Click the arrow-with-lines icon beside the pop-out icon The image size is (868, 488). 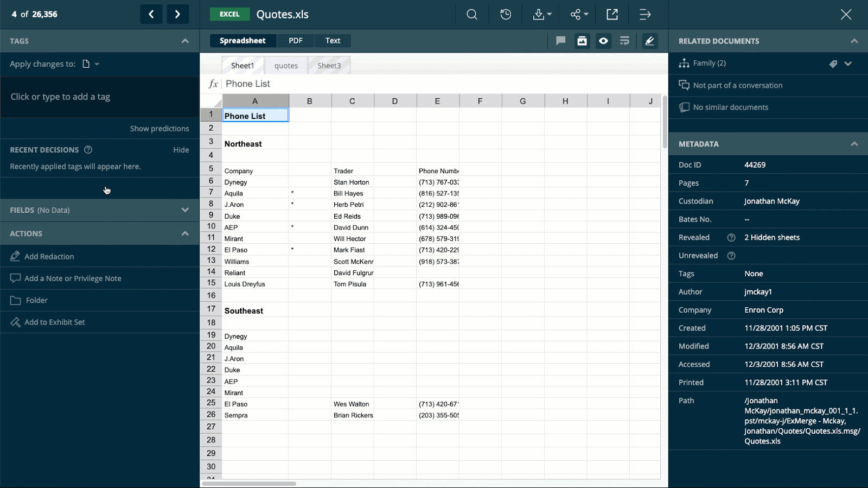tap(645, 15)
